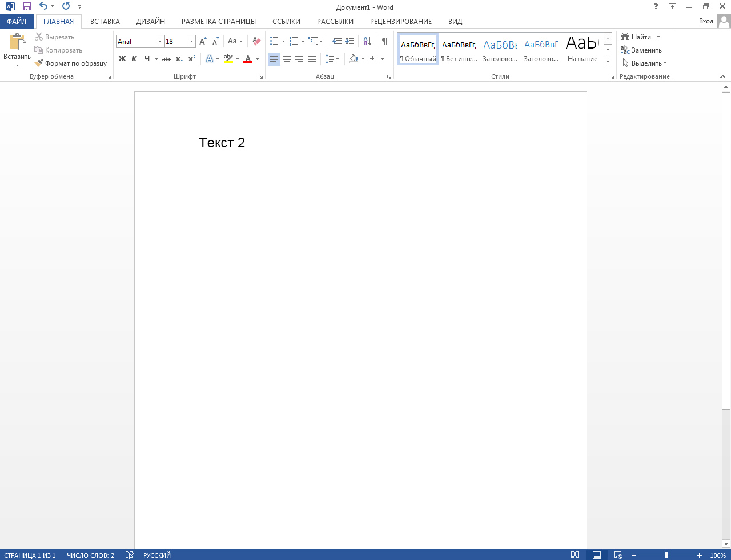Open the Select (Выделить) dropdown
Viewport: 731px width, 560px height.
coord(644,63)
